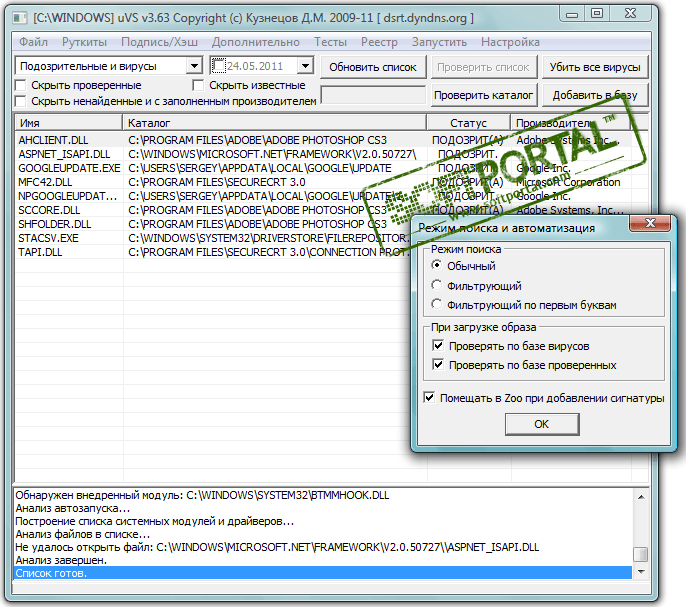This screenshot has width=686, height=607.
Task: Click the Добавить в базу button
Action: coord(595,95)
